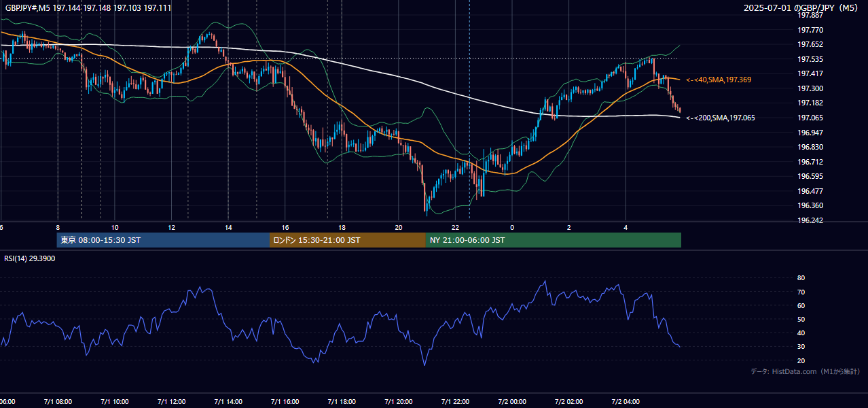Select the 200 SMA label at line end

point(720,118)
